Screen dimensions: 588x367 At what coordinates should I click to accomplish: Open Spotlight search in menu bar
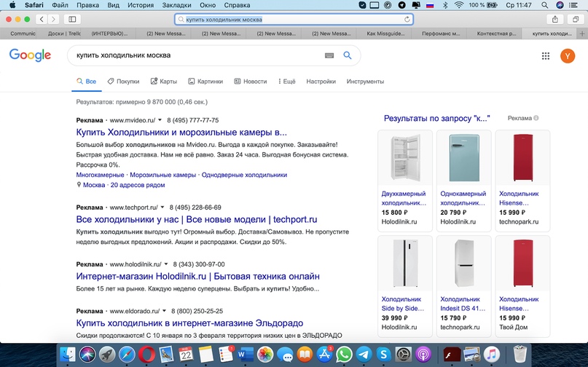point(545,5)
